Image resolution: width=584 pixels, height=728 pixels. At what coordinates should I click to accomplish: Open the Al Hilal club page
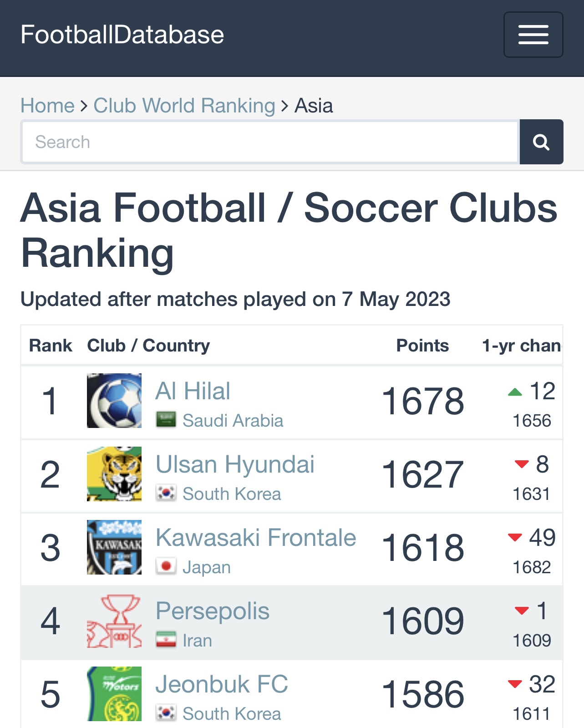[x=193, y=391]
